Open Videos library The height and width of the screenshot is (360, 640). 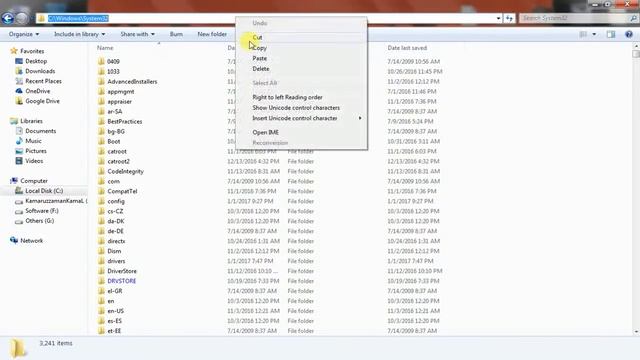[x=34, y=161]
